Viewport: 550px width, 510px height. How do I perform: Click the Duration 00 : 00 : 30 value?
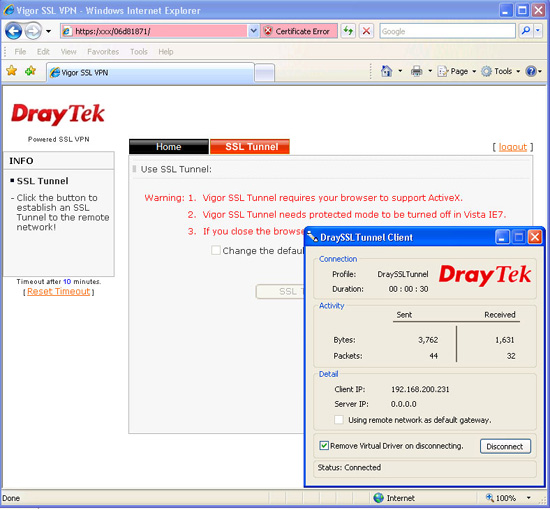(x=408, y=289)
